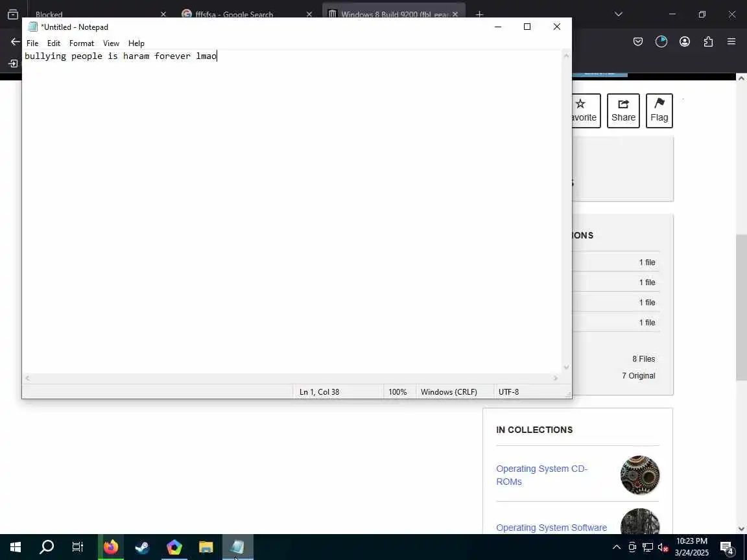Open Firefox View icon at tab strip start
This screenshot has width=747, height=560.
click(x=13, y=14)
